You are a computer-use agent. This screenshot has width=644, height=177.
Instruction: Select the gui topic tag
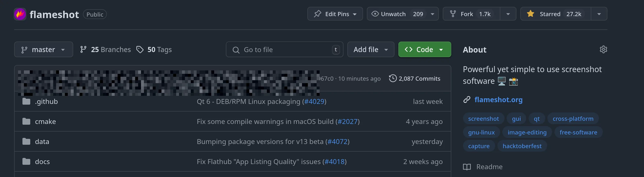click(516, 119)
